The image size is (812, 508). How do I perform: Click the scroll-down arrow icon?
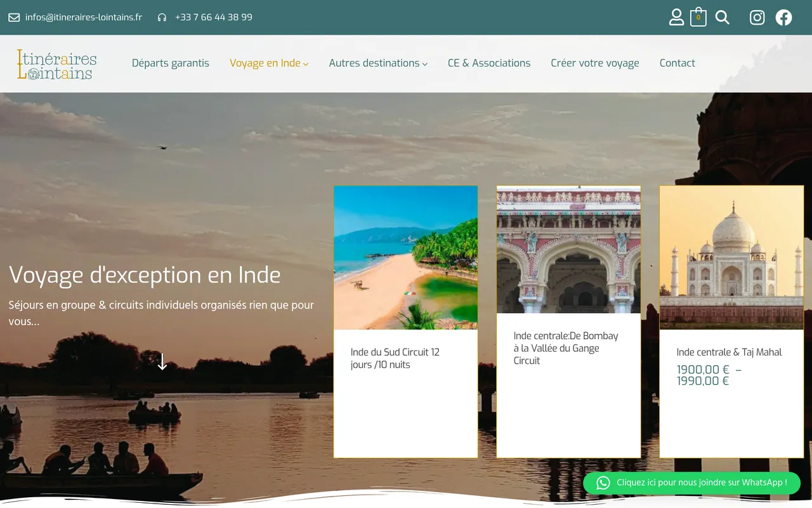(162, 362)
